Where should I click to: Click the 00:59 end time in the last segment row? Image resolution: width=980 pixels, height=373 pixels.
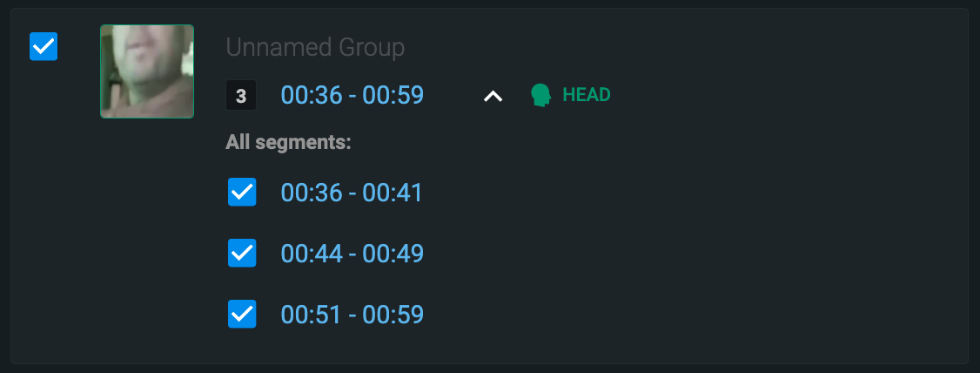(393, 314)
